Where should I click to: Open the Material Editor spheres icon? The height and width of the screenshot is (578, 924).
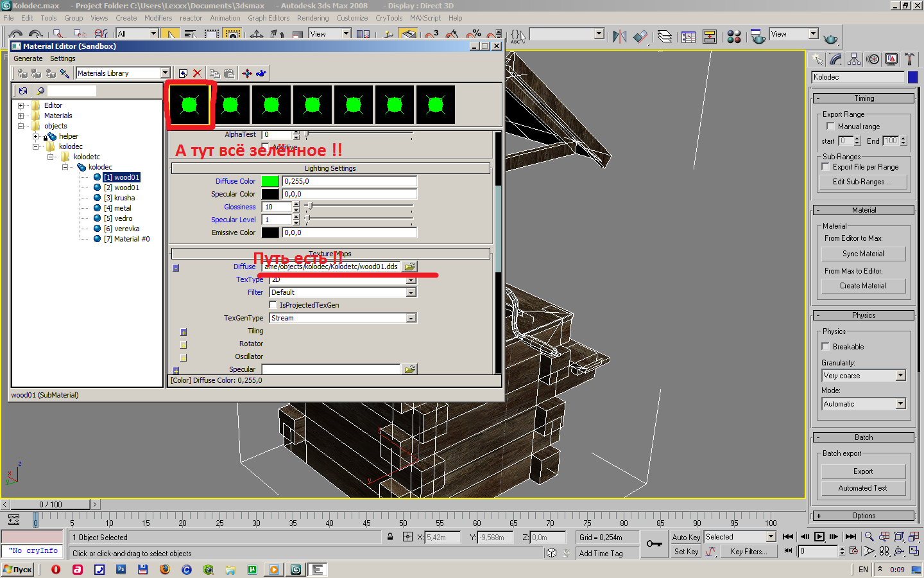pyautogui.click(x=734, y=37)
